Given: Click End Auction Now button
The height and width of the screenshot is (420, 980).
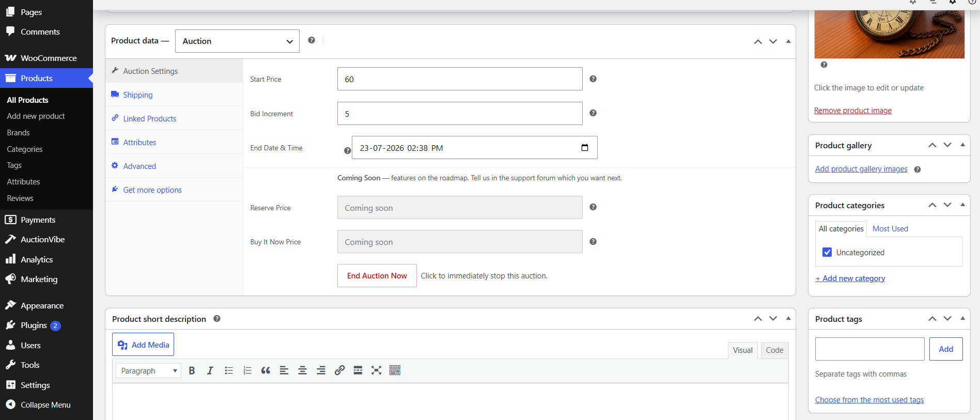Looking at the screenshot, I should point(377,275).
